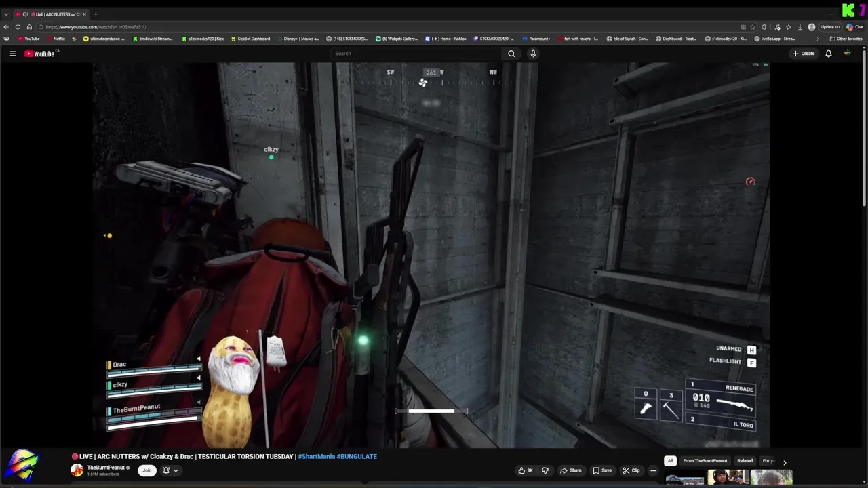868x488 pixels.
Task: Open the Home - Roblox bookmark
Action: [446, 39]
